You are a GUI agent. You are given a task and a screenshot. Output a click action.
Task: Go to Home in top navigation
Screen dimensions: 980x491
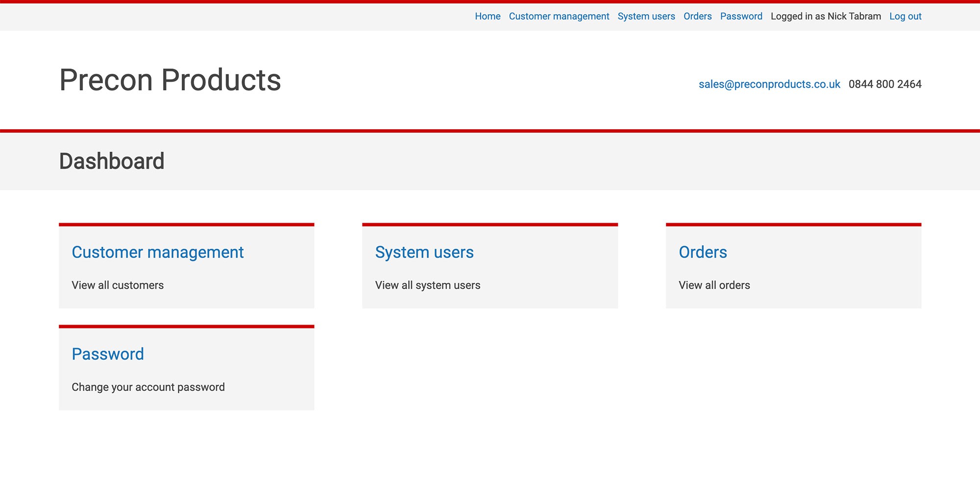click(x=488, y=16)
